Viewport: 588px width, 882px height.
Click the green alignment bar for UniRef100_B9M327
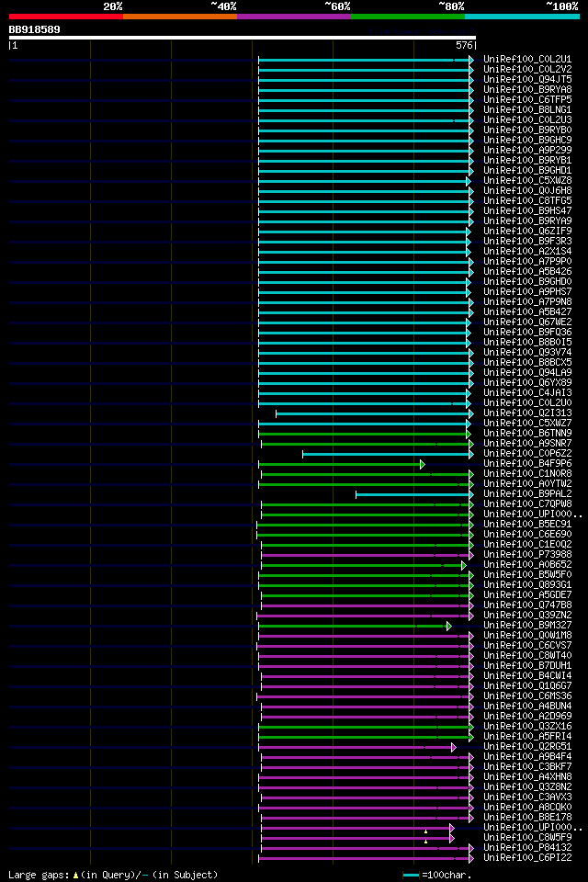355,627
